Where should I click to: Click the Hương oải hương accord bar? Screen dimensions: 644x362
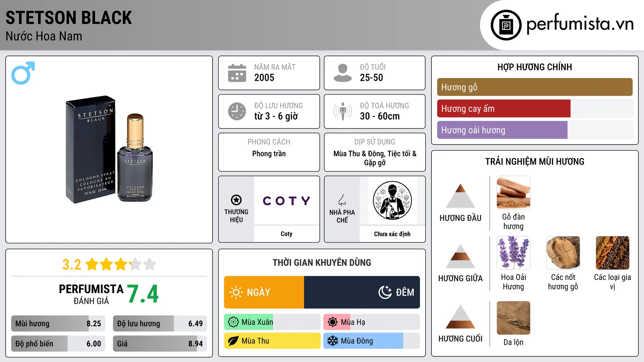[535, 130]
